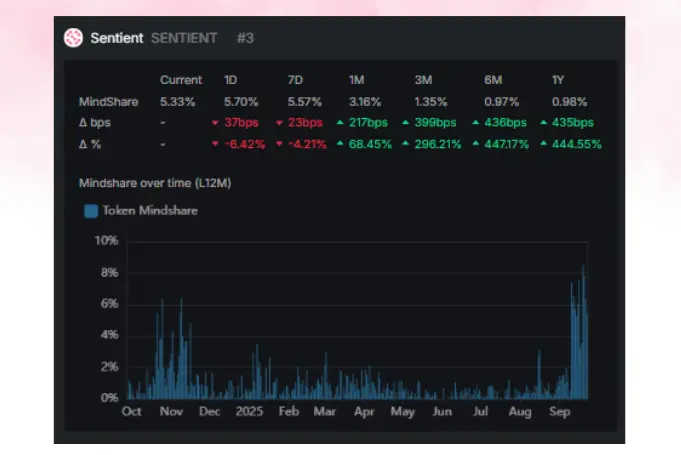Click the green 435bps value

coord(572,122)
